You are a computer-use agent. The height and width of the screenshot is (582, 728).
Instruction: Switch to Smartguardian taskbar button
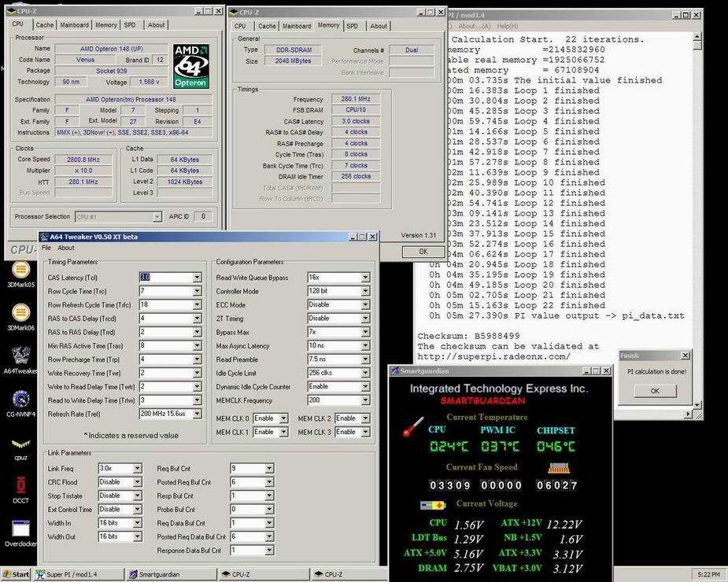(172, 575)
